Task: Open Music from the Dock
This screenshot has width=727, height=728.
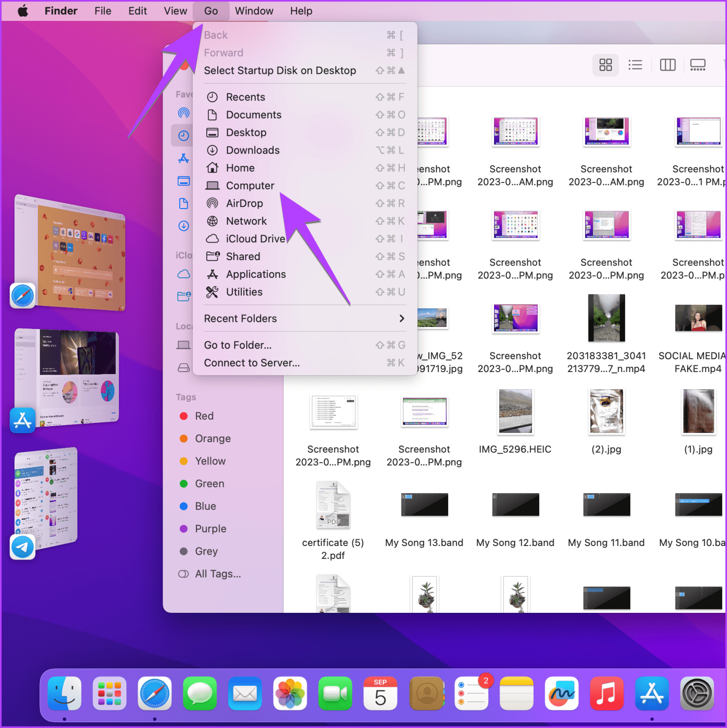Action: pyautogui.click(x=607, y=694)
